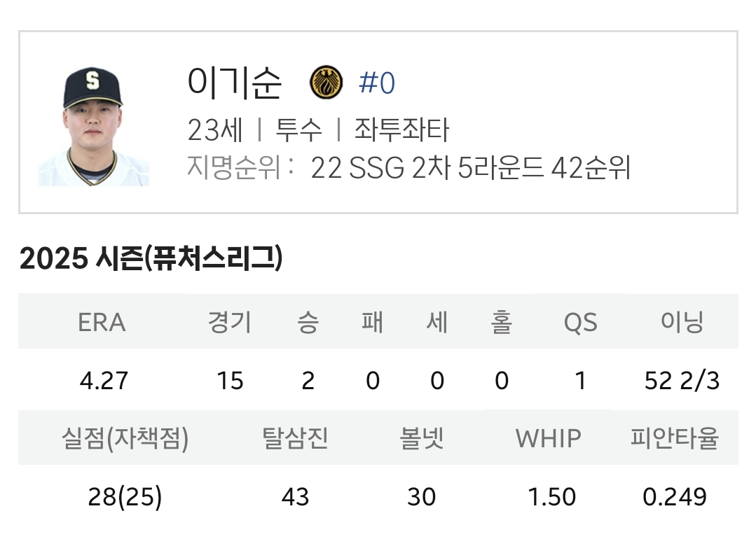The width and height of the screenshot is (756, 539).
Task: Click the ERA column header
Action: point(102,322)
